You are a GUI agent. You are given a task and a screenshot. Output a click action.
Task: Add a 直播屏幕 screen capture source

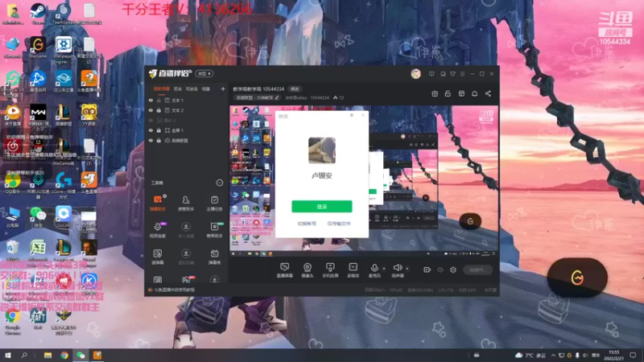pyautogui.click(x=285, y=270)
